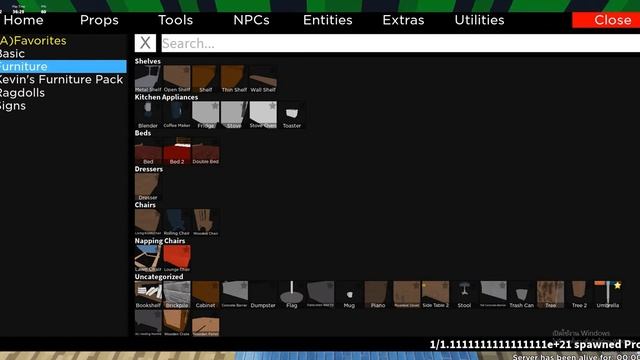Pick the Dumpster prop

pyautogui.click(x=263, y=295)
